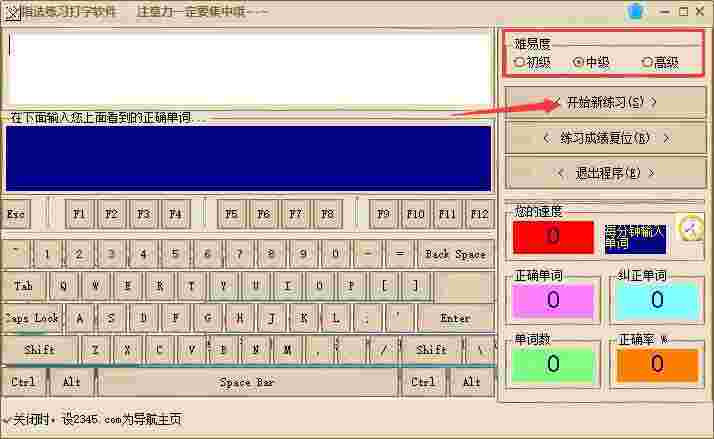714x439 pixels.
Task: Click the white word display box
Action: [x=248, y=68]
